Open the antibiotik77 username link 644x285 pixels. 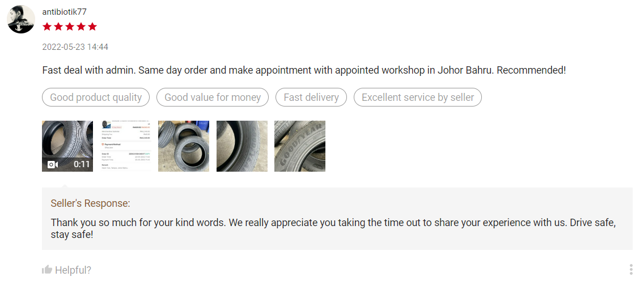pyautogui.click(x=65, y=12)
